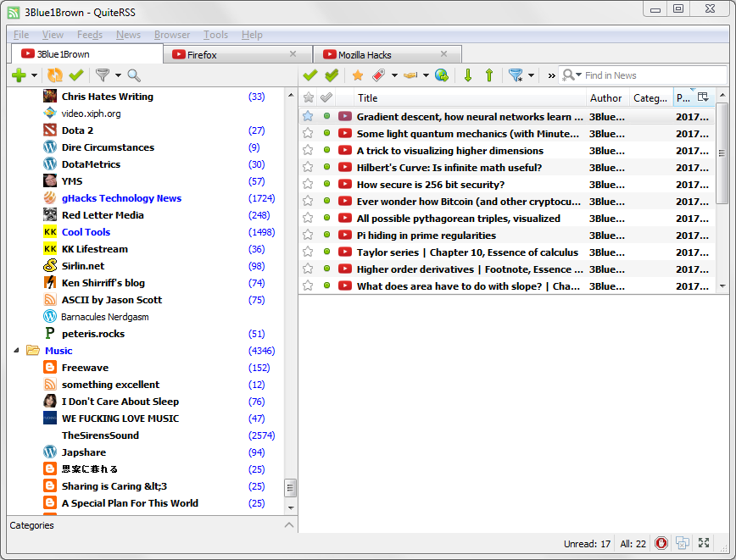Collapse the Music folder tree arrow

coord(17,351)
